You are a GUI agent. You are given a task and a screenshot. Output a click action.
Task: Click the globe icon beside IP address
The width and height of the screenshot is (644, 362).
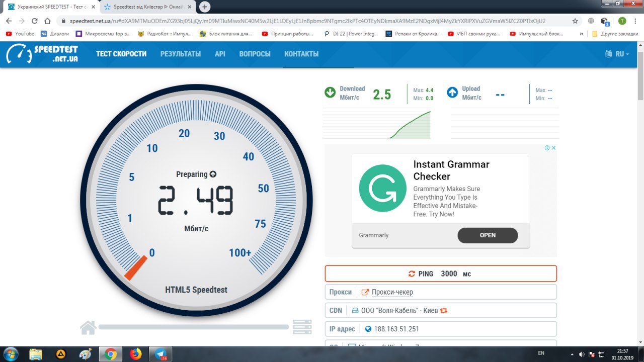pos(368,329)
